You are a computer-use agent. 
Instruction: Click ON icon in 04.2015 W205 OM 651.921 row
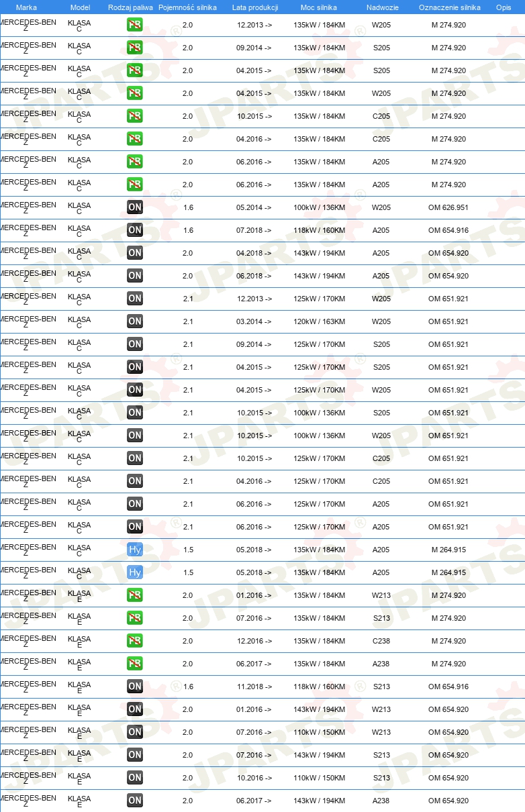click(135, 391)
